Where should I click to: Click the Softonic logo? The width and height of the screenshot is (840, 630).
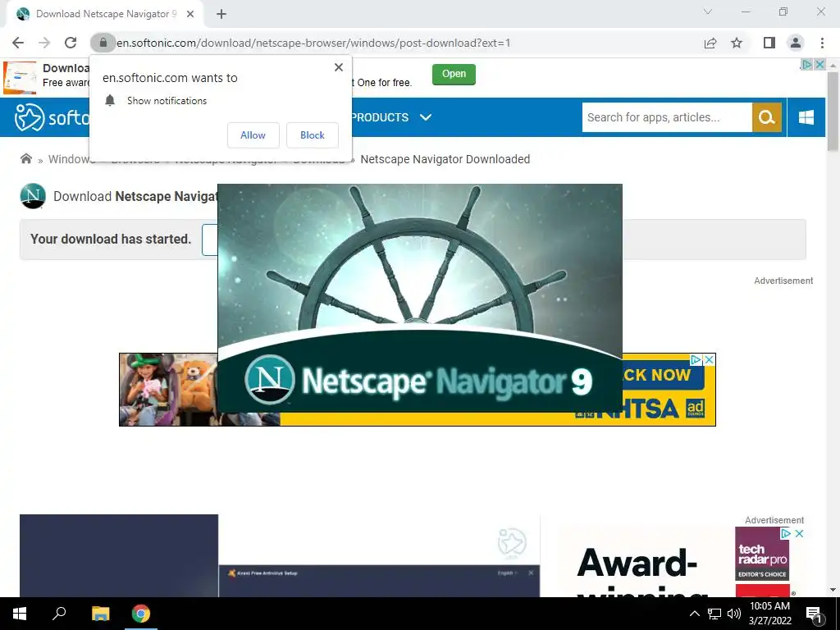tap(52, 117)
